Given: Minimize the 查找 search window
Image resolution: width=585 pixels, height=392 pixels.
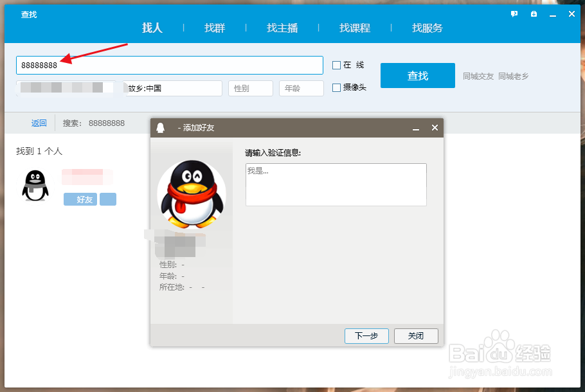Looking at the screenshot, I should [x=553, y=15].
